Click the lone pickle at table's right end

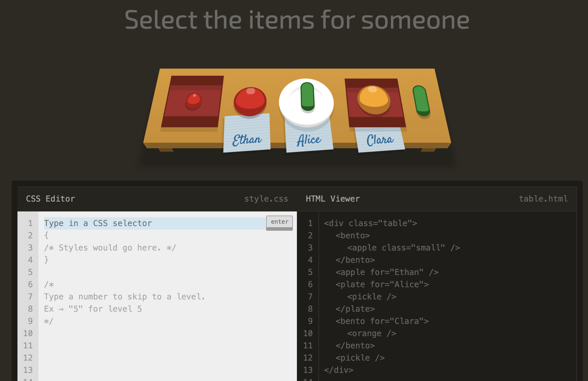[421, 101]
